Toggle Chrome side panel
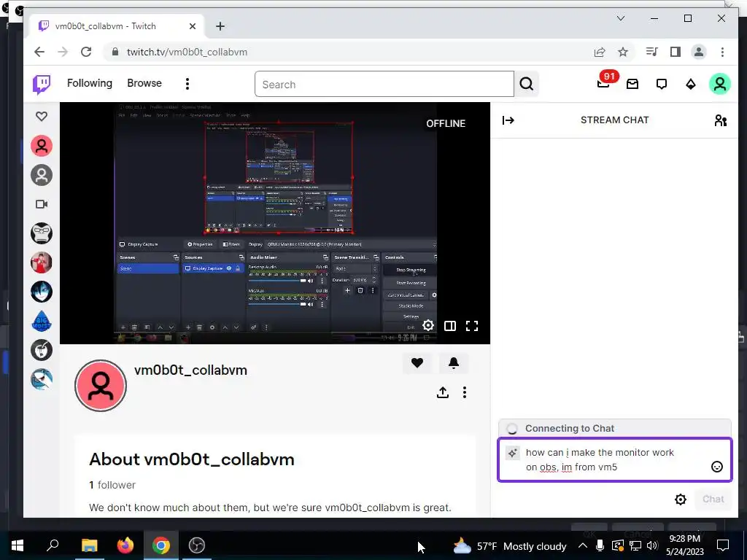The width and height of the screenshot is (747, 560). [x=675, y=52]
